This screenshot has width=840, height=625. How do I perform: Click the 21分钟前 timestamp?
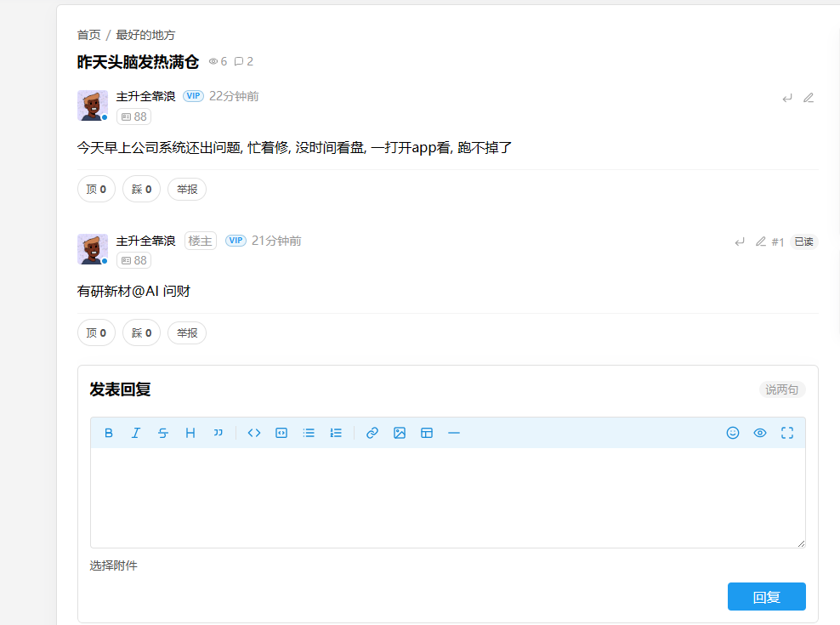click(x=276, y=241)
